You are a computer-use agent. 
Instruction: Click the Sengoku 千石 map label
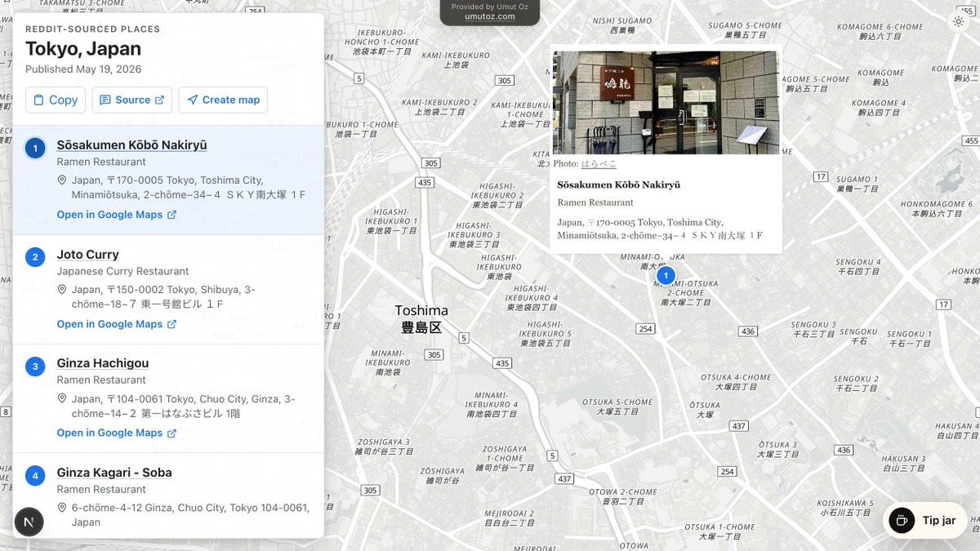(x=858, y=335)
